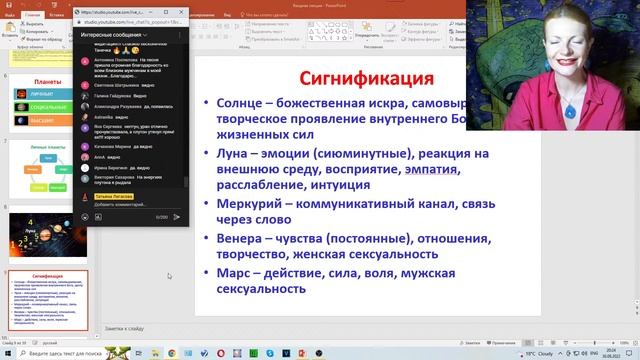The image size is (640, 360).
Task: Switch to Slide Sorter view icon
Action: (540, 343)
